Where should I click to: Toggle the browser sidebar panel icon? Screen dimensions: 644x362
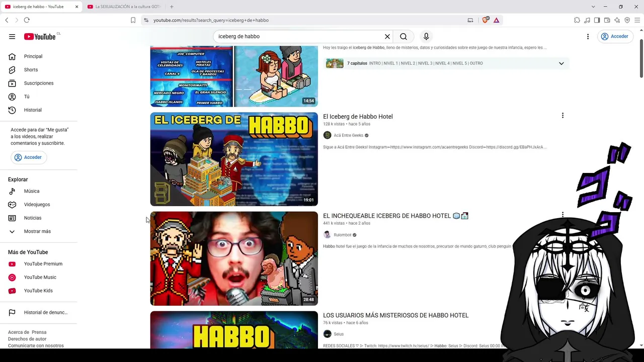(x=597, y=20)
